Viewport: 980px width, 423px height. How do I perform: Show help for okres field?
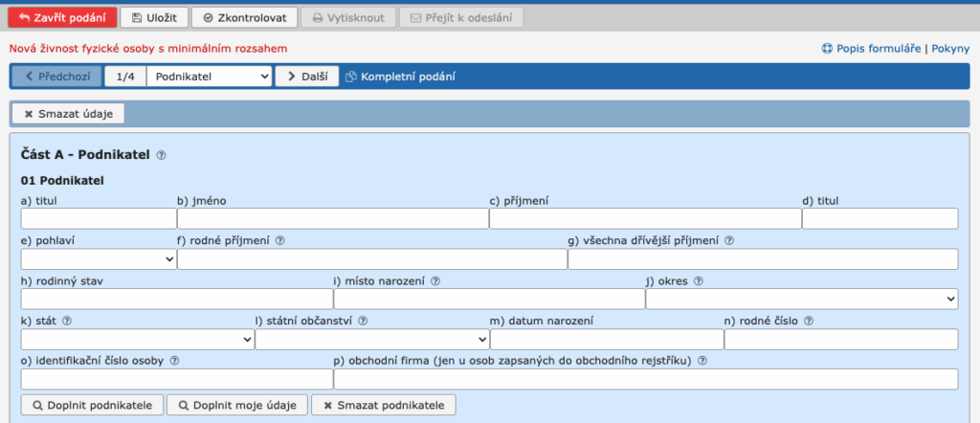[x=699, y=281]
